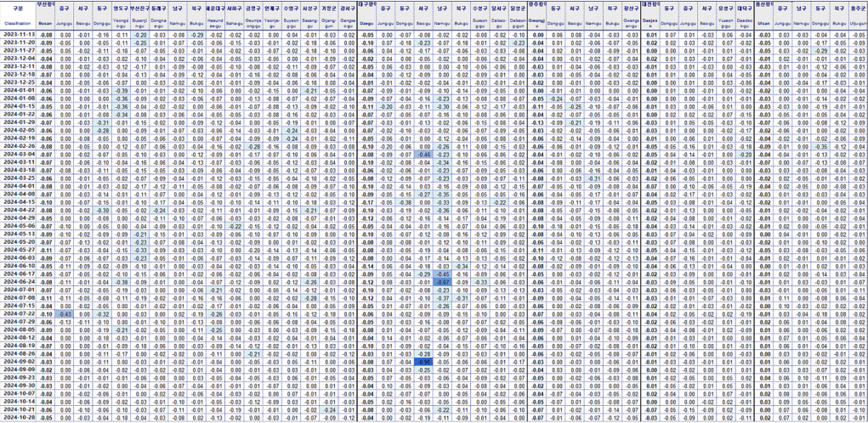Screen dimensions: 868x423
Task: Click the highlighted -0.43 cell on 2024-07-22
Action: coord(65,315)
